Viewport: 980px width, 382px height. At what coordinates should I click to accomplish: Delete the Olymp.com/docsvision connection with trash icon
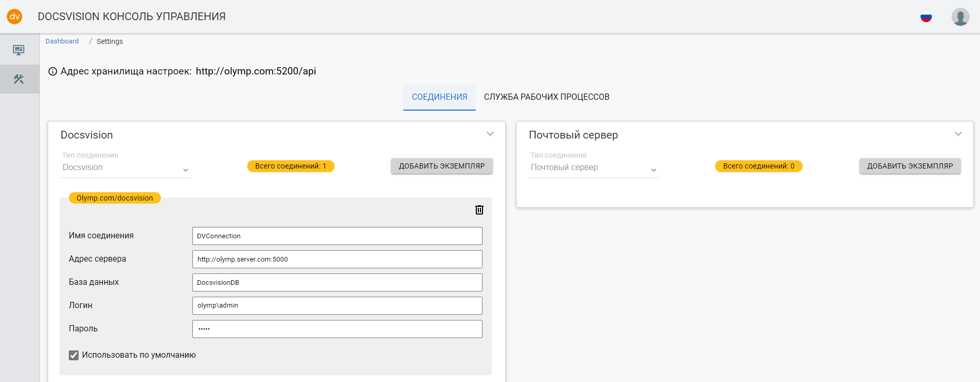click(479, 209)
